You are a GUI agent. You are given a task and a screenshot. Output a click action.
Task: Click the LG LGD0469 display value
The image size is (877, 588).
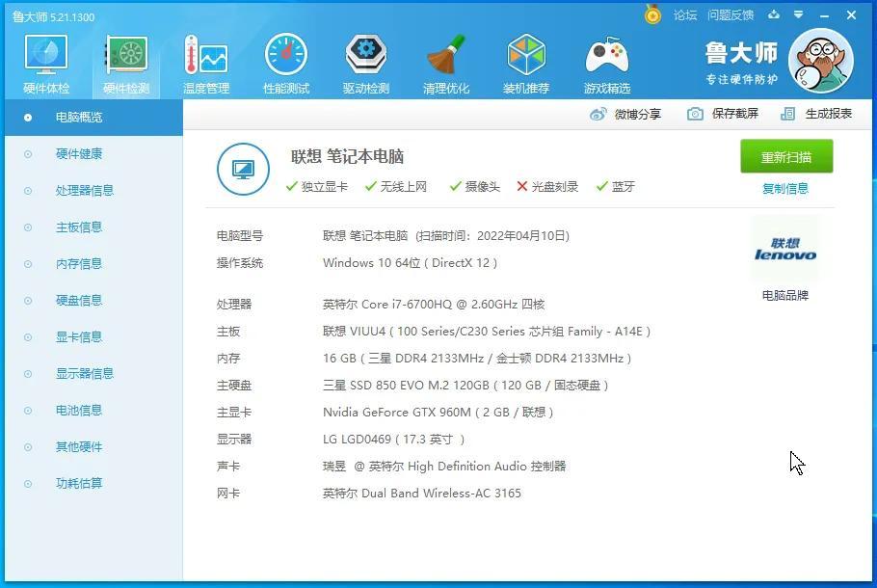[394, 440]
